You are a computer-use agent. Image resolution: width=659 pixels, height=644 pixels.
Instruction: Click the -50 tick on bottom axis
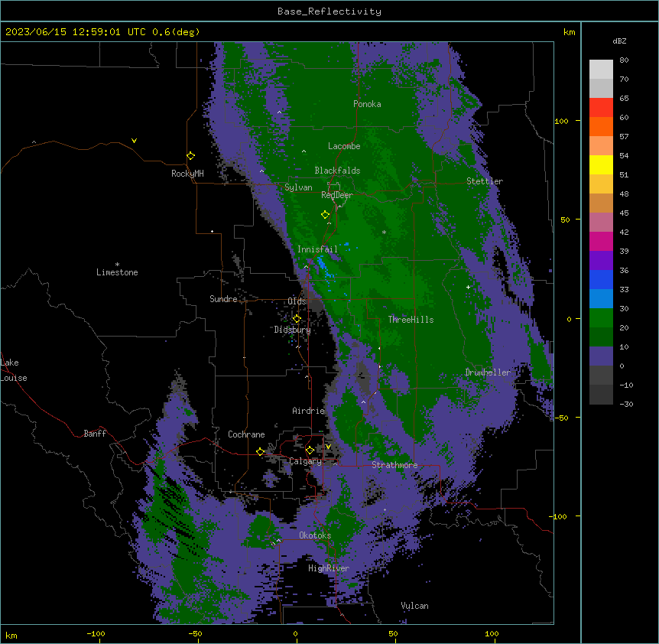point(195,633)
